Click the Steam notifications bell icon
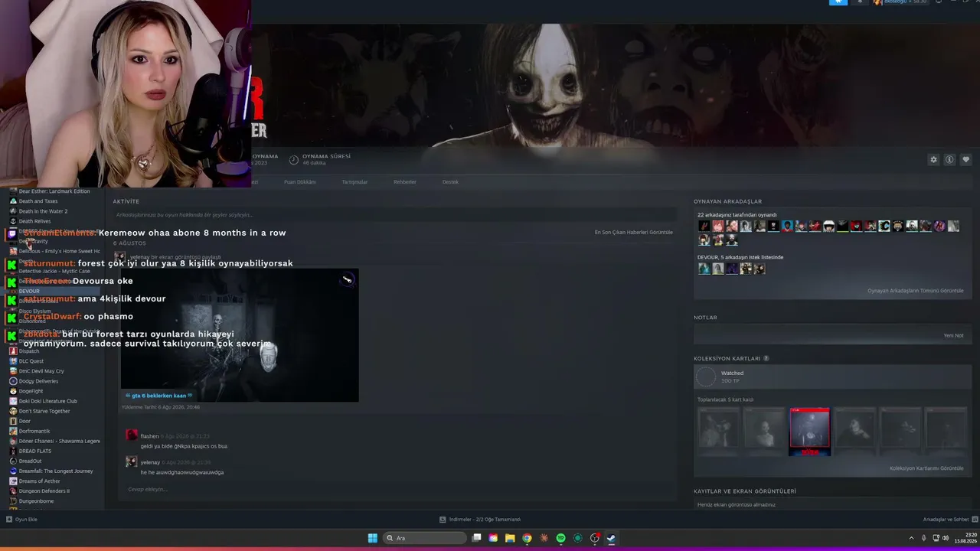This screenshot has width=980, height=551. coord(860,2)
